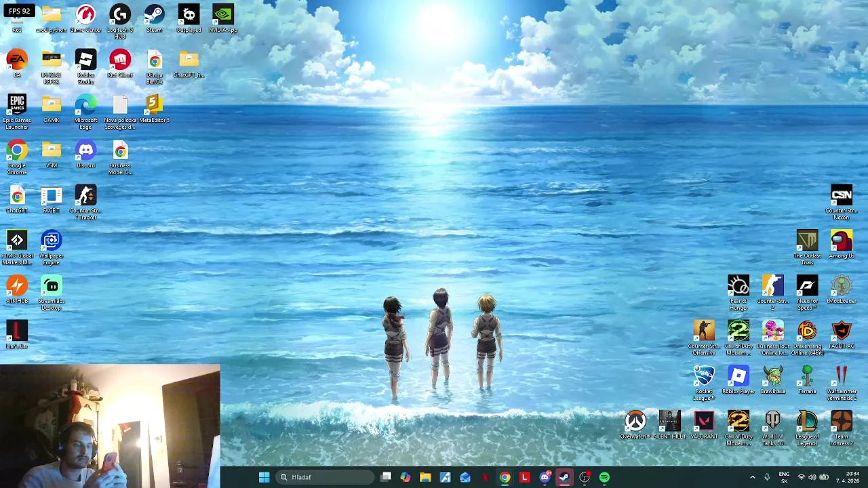
Task: Select the Brawlhalla icon
Action: pyautogui.click(x=772, y=380)
